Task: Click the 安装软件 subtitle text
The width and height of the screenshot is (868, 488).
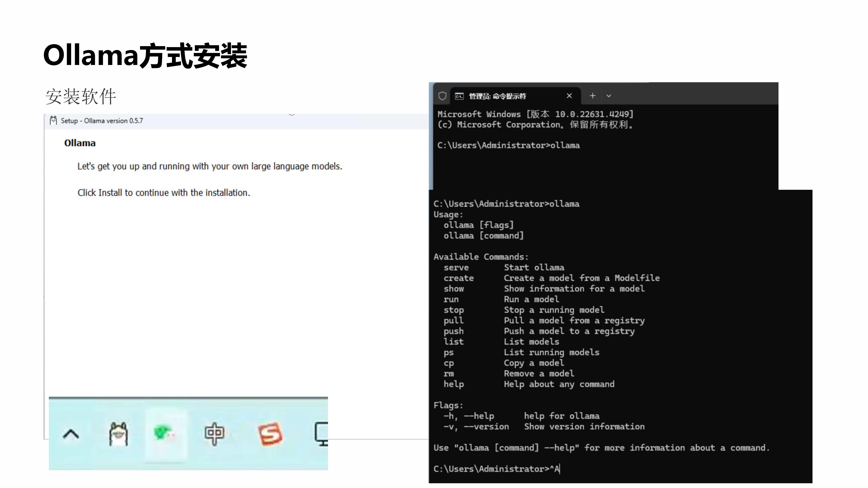Action: point(81,97)
